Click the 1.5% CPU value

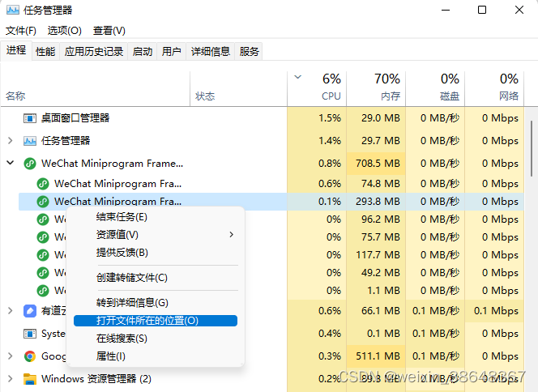pyautogui.click(x=330, y=118)
